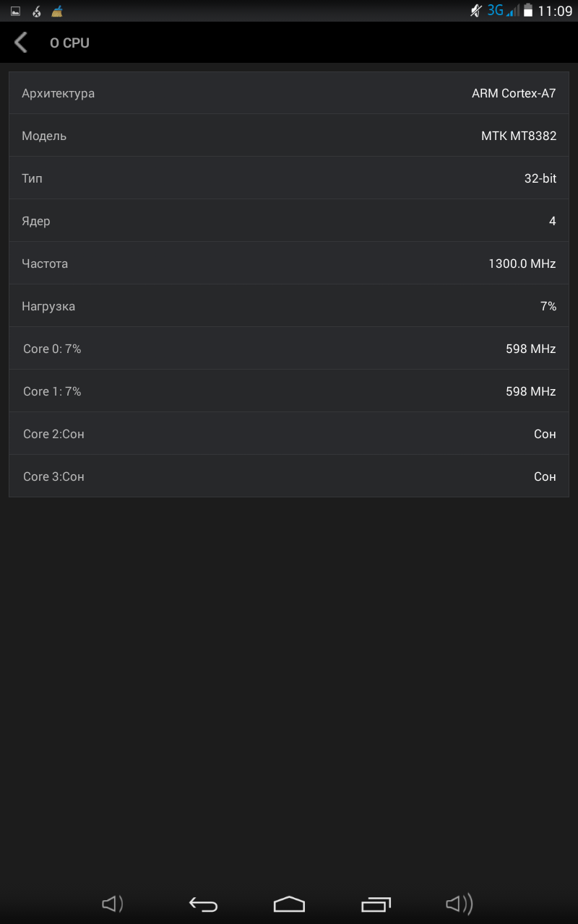Tap the 'О CPU' title text
The image size is (578, 924).
(69, 43)
